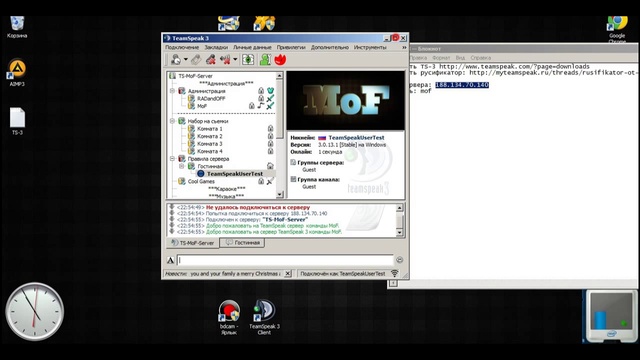This screenshot has height=360, width=640.
Task: Select the Комната 4 channel
Action: 210,151
